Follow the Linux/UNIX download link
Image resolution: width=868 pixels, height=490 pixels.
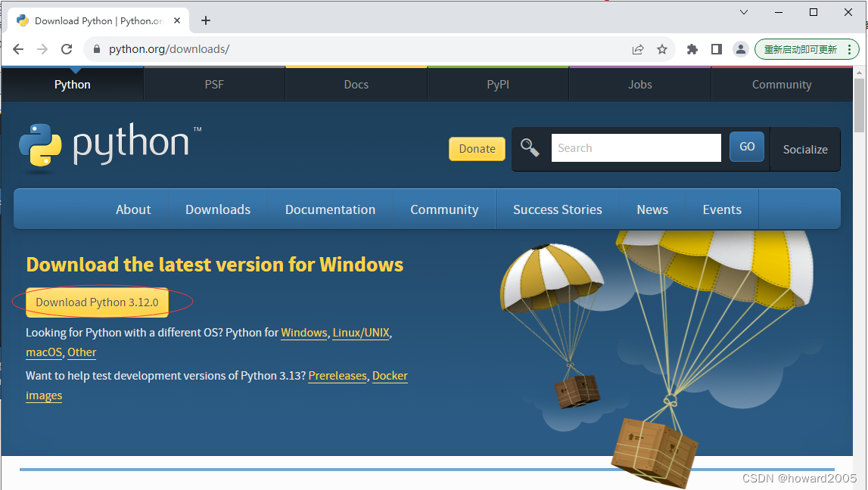coord(361,333)
